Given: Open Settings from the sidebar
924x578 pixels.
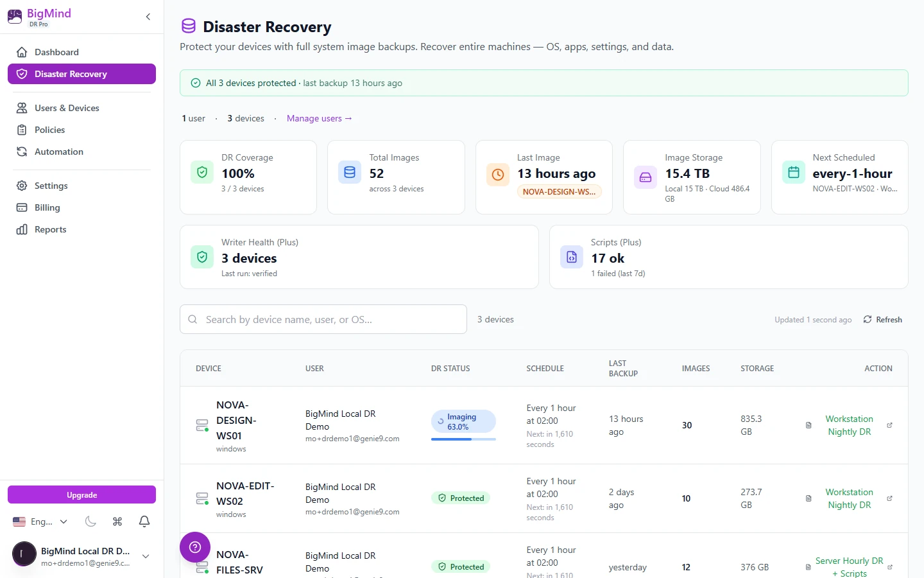Looking at the screenshot, I should (81, 186).
